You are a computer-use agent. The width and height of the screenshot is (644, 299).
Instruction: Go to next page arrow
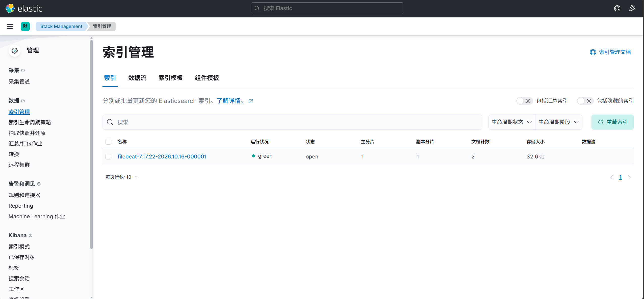[x=629, y=177]
